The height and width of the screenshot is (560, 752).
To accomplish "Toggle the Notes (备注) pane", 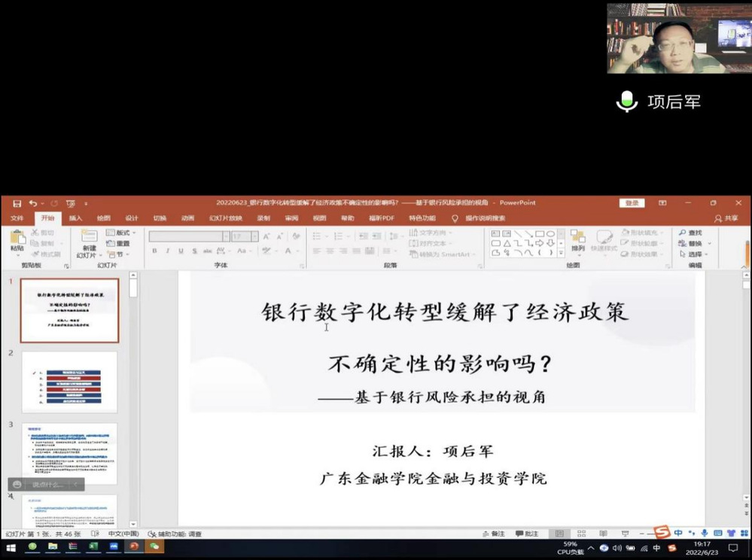I will tap(493, 534).
